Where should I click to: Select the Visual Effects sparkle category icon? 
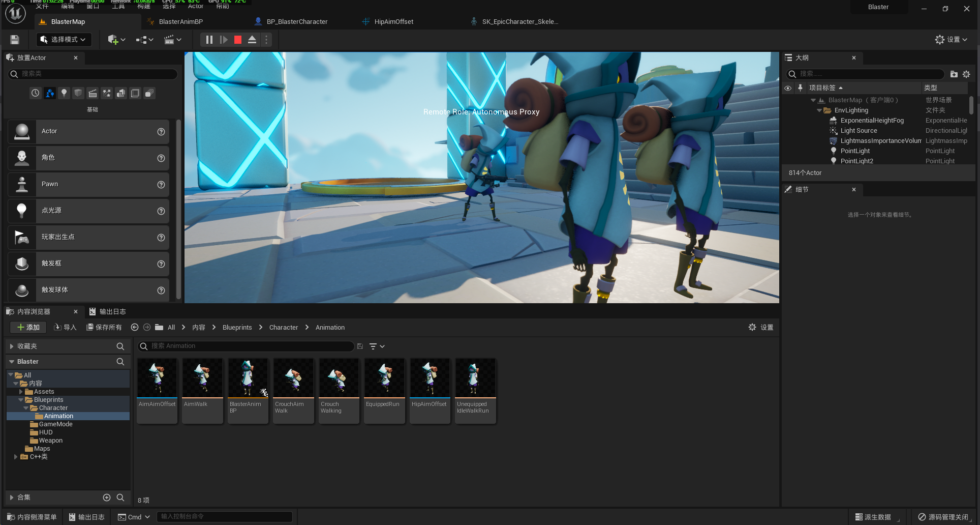tap(107, 93)
